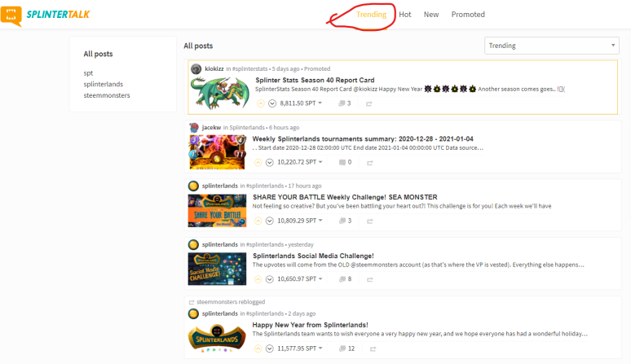Image resolution: width=631 pixels, height=364 pixels.
Task: Switch to the Hot tab
Action: [405, 15]
